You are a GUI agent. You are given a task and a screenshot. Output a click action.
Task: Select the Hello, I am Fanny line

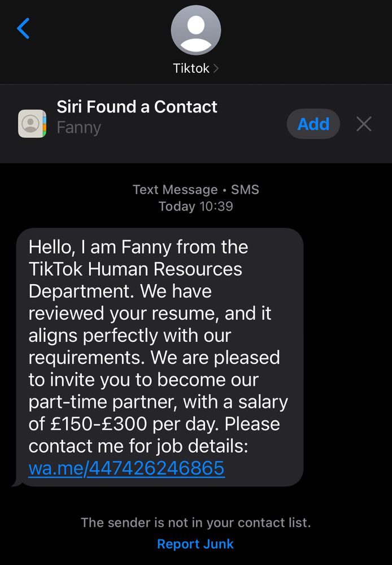click(x=138, y=247)
